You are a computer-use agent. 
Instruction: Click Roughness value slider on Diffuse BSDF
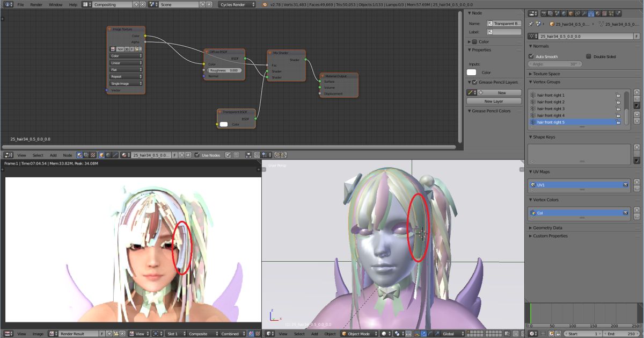[225, 70]
